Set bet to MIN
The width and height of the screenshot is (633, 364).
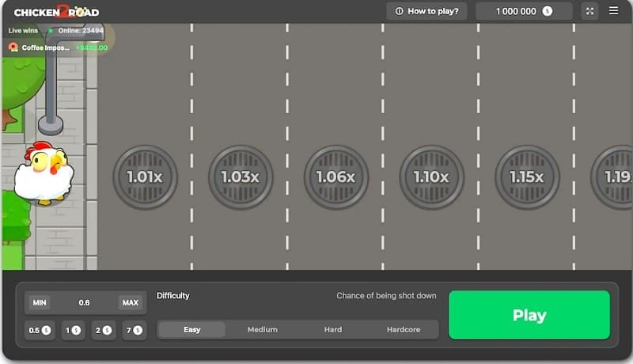point(40,302)
